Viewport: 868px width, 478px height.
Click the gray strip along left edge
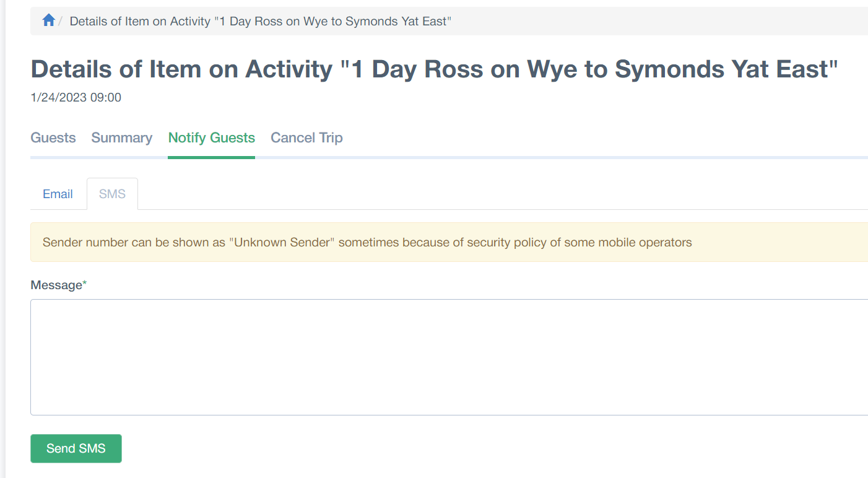[x=3, y=239]
